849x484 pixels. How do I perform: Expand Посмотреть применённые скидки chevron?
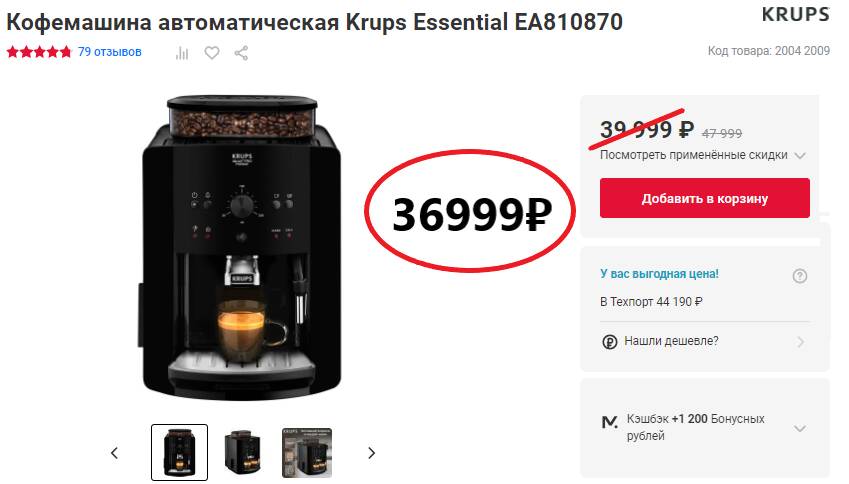[x=800, y=156]
